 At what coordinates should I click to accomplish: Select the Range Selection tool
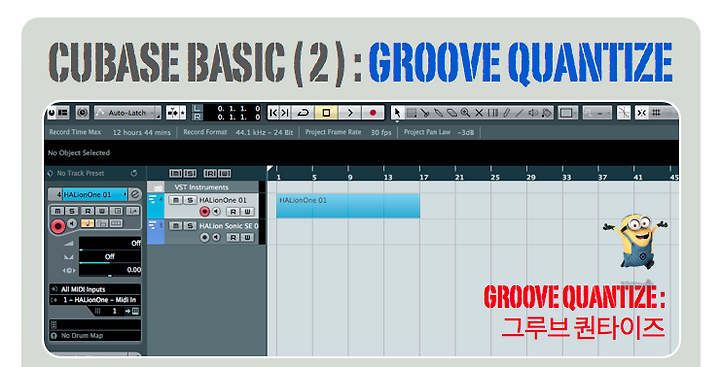pos(411,113)
